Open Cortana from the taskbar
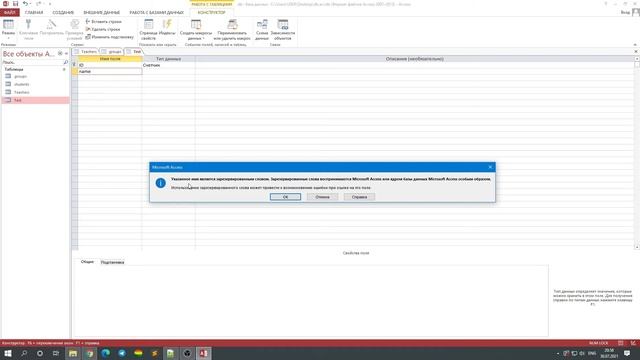 click(40, 353)
